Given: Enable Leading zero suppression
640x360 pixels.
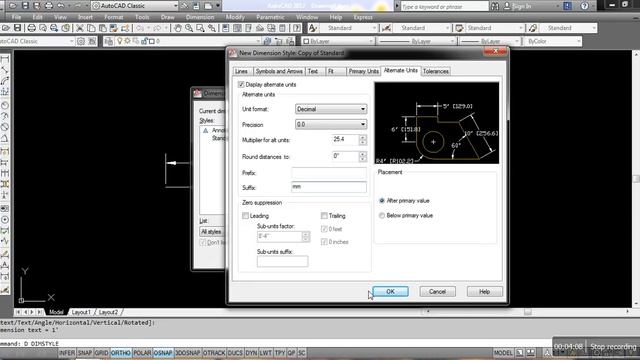Looking at the screenshot, I should pyautogui.click(x=245, y=216).
